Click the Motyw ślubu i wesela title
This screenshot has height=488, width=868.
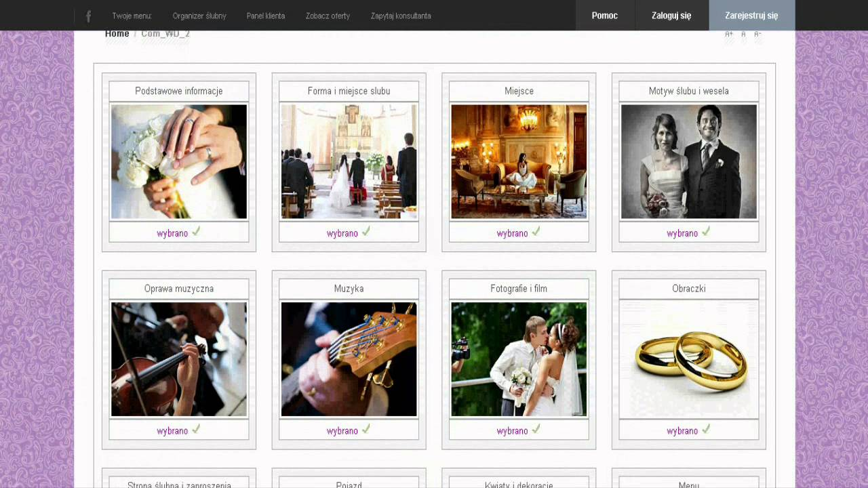point(689,91)
